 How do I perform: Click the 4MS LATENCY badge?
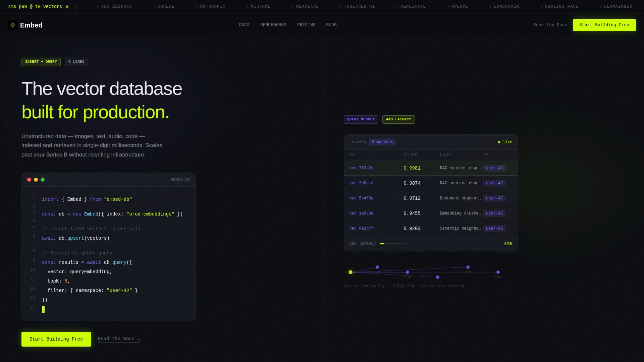click(398, 119)
